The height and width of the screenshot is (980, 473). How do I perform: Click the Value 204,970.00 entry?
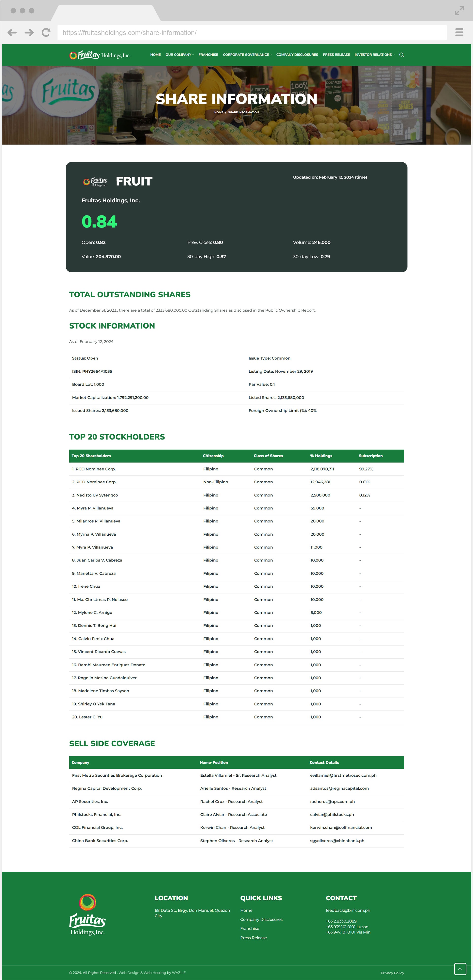[x=101, y=256]
